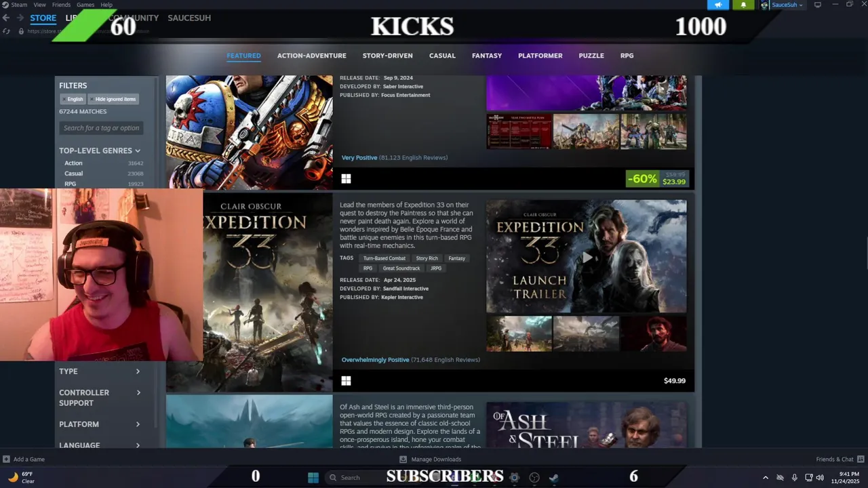Switch to the Action-Adventure tab

click(312, 56)
